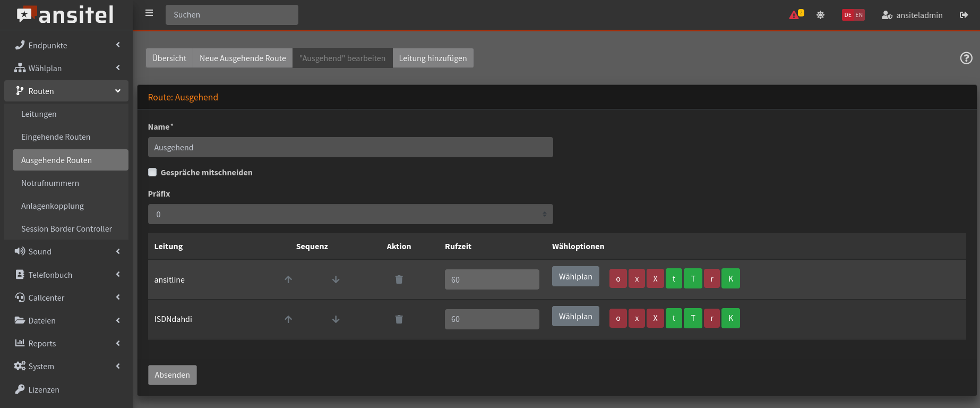980x408 pixels.
Task: Click the hamburger menu icon
Action: [x=149, y=13]
